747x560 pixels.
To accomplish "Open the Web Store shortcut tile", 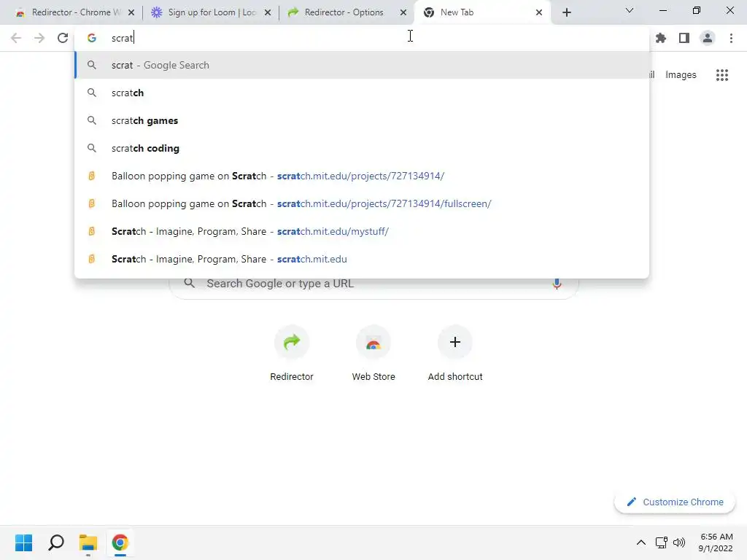I will point(373,354).
